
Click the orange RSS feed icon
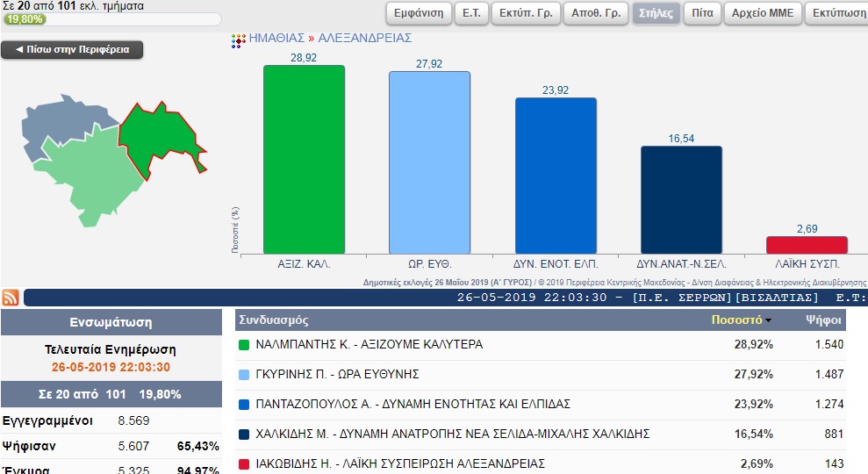(x=11, y=298)
